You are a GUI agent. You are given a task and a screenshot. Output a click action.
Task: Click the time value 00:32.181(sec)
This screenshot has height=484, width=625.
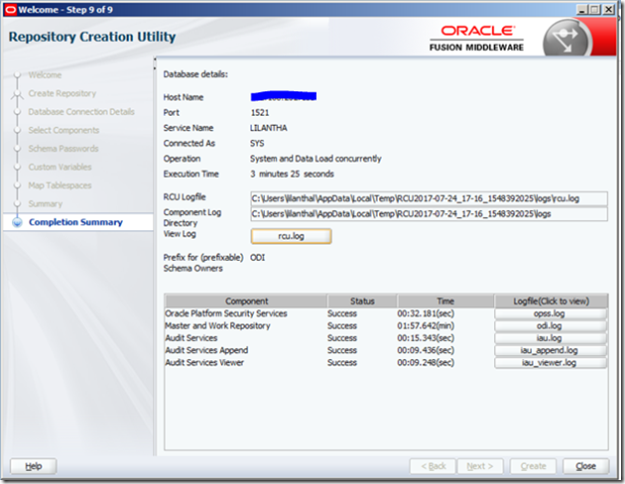click(x=426, y=314)
